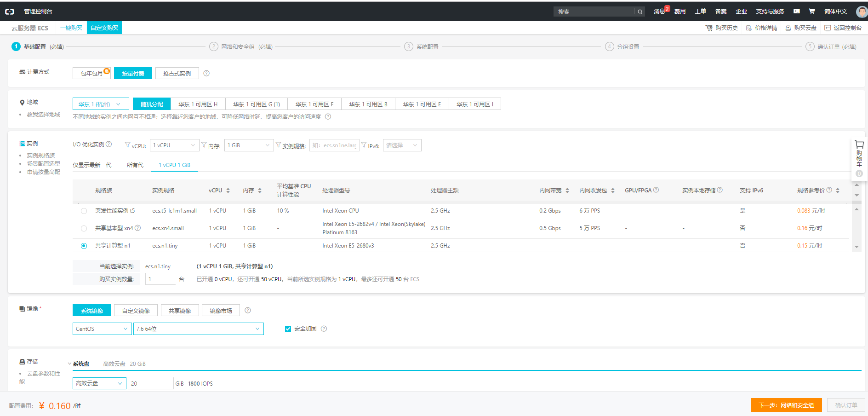The width and height of the screenshot is (868, 416).
Task: Click the 返回控制台 link
Action: (843, 28)
